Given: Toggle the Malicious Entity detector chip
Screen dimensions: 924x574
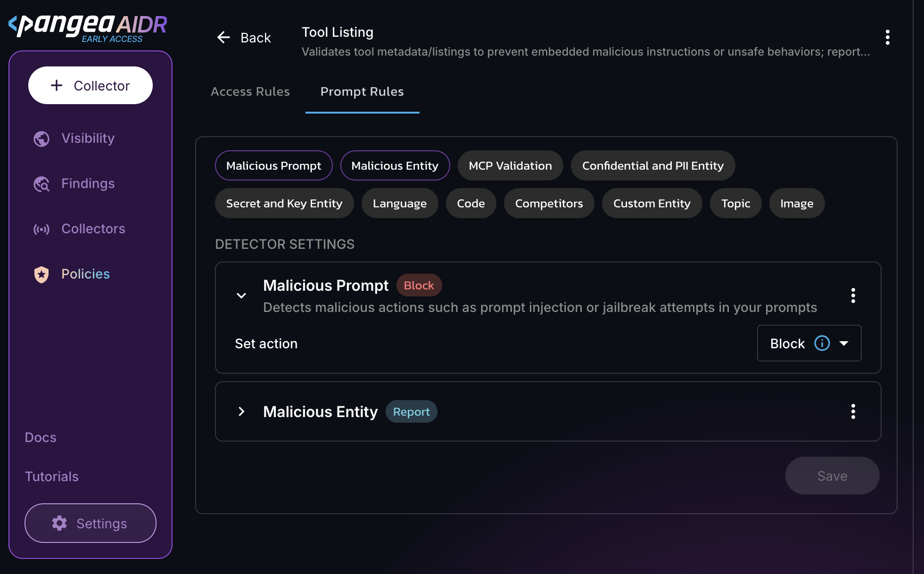Looking at the screenshot, I should pos(395,165).
